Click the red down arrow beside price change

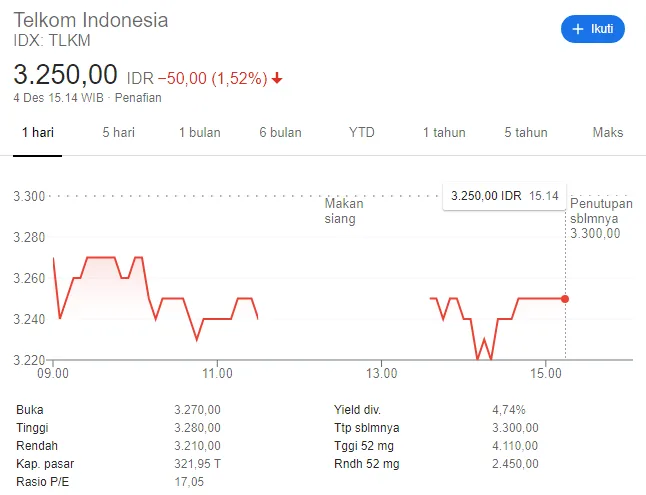pos(277,77)
